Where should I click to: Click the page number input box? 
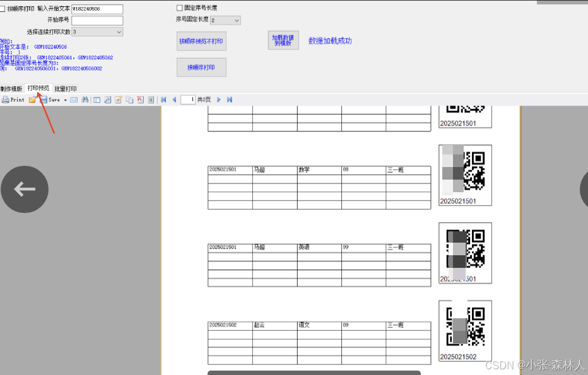tap(188, 100)
